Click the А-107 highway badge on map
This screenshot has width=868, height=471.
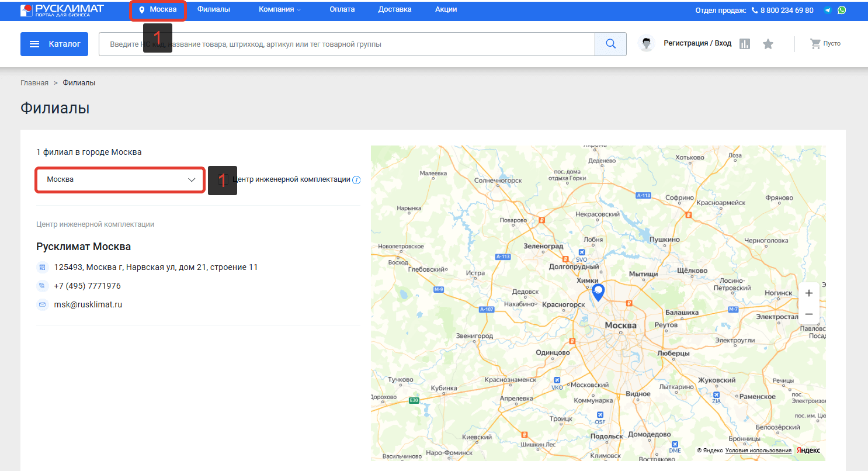tap(487, 309)
